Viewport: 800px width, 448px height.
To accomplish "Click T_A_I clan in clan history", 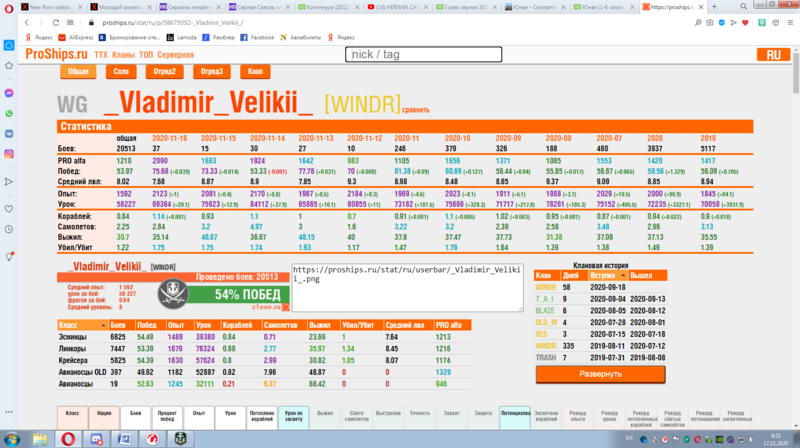I will 544,299.
